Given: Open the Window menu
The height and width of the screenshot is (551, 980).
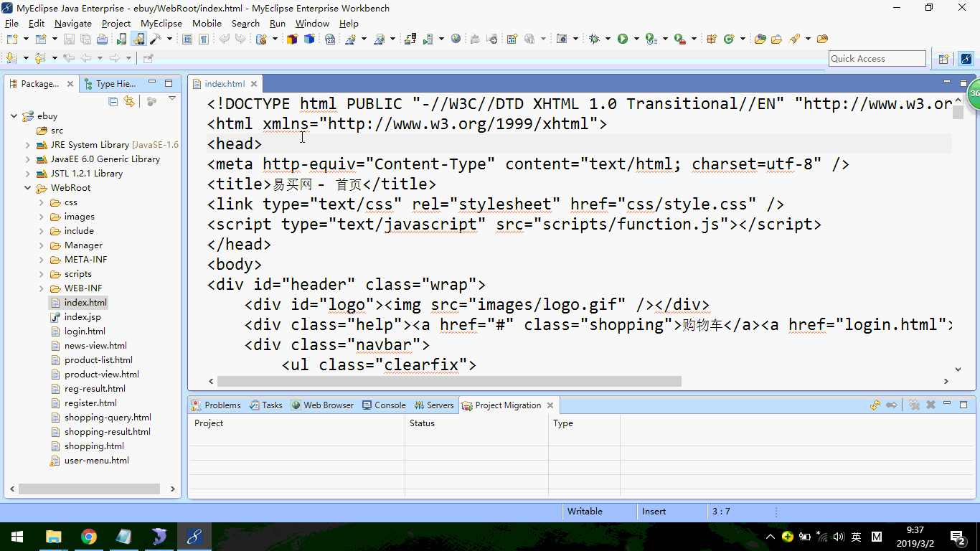Looking at the screenshot, I should click(312, 23).
